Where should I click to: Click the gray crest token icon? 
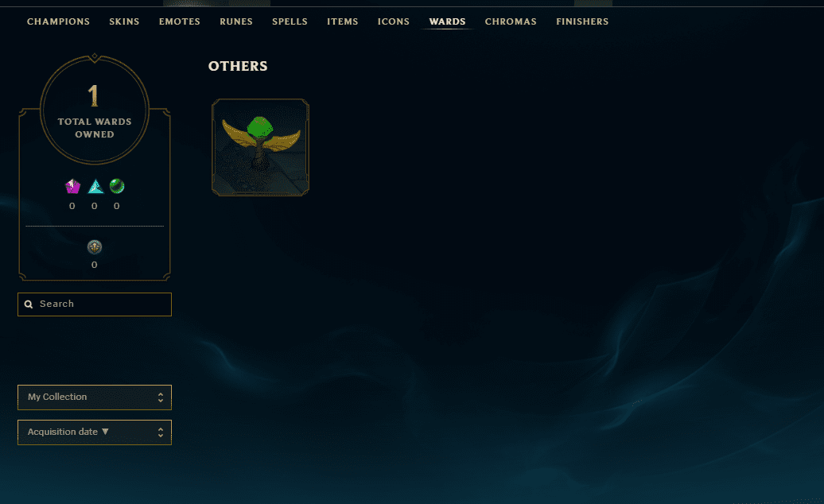pyautogui.click(x=95, y=246)
